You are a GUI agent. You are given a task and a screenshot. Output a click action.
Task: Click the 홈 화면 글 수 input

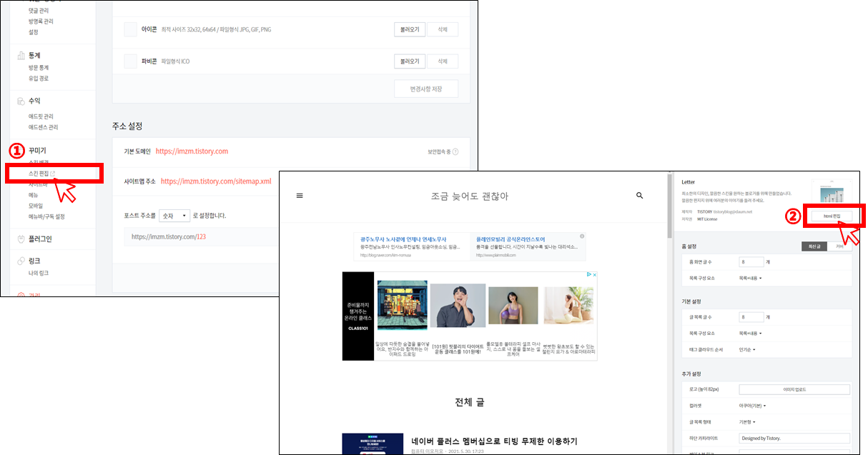point(752,262)
